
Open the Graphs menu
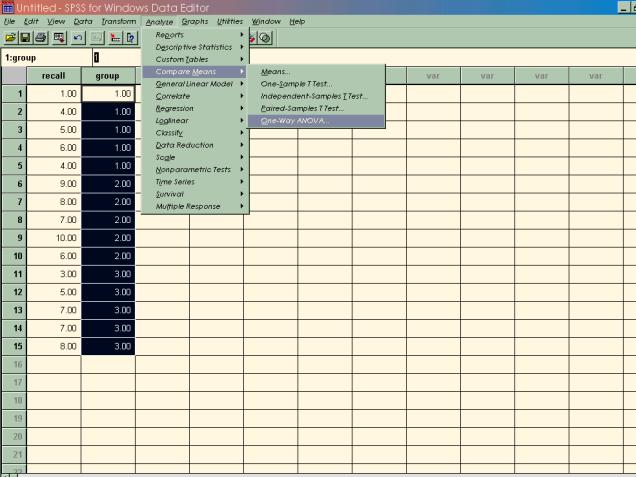point(195,21)
